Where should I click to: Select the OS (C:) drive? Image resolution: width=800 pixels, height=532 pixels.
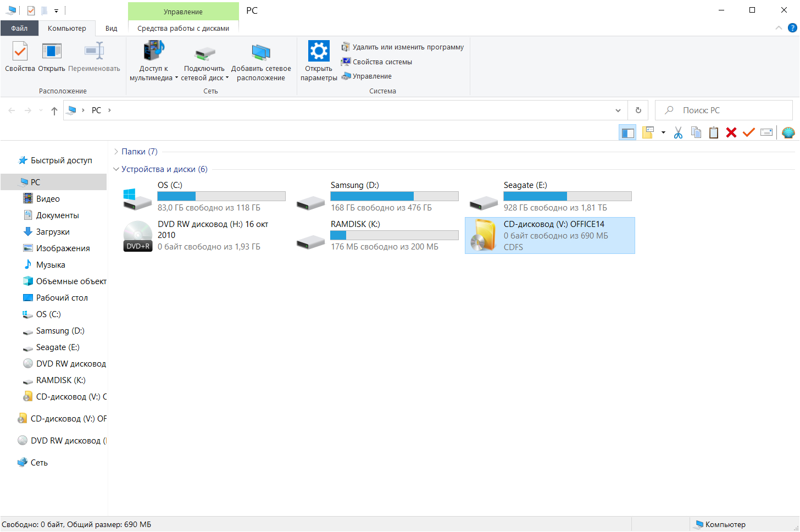coord(204,196)
